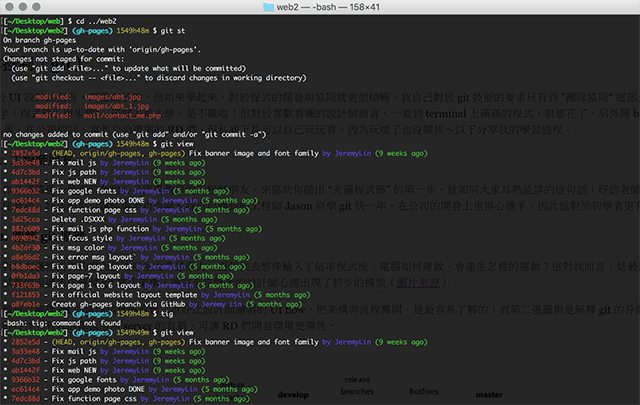640x405 pixels.
Task: Click the 'Delete .DSXXX' commit message
Action: click(x=78, y=219)
